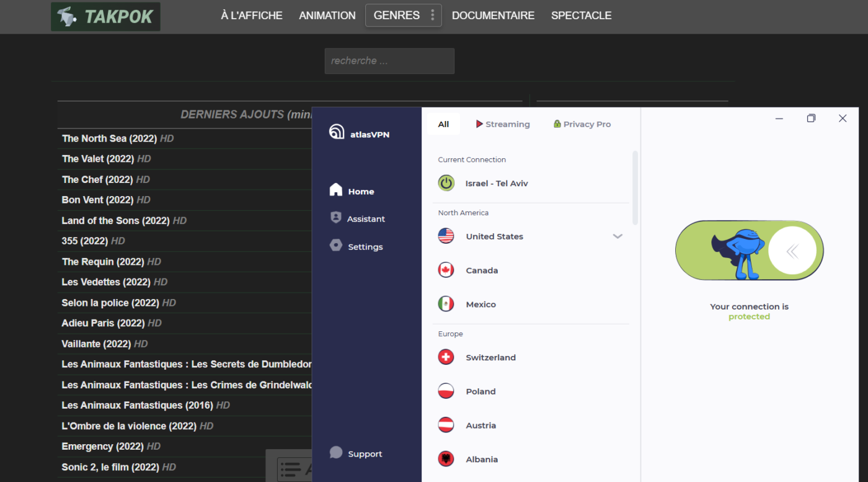Open 355 (2022) link

tap(85, 241)
